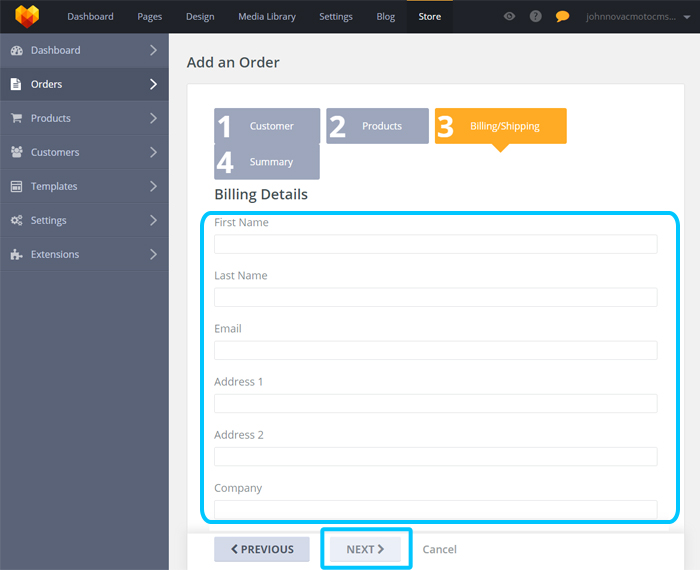Click the NEXT button

[x=365, y=549]
